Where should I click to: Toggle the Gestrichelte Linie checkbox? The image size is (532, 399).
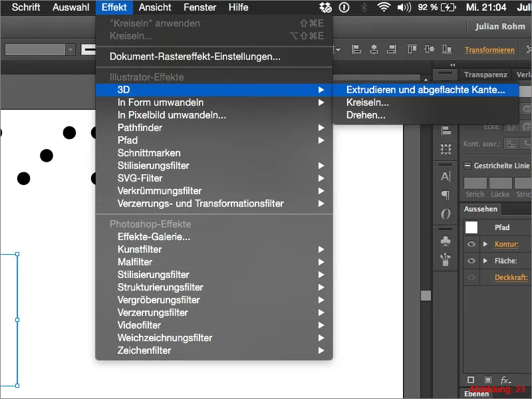(467, 166)
